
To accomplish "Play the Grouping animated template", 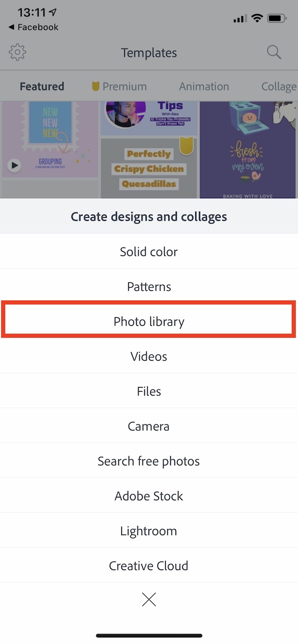I will (x=15, y=165).
